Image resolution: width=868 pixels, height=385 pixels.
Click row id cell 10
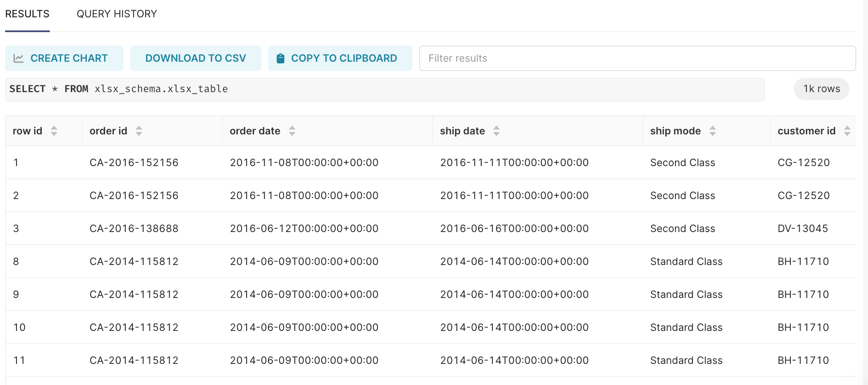click(x=19, y=328)
